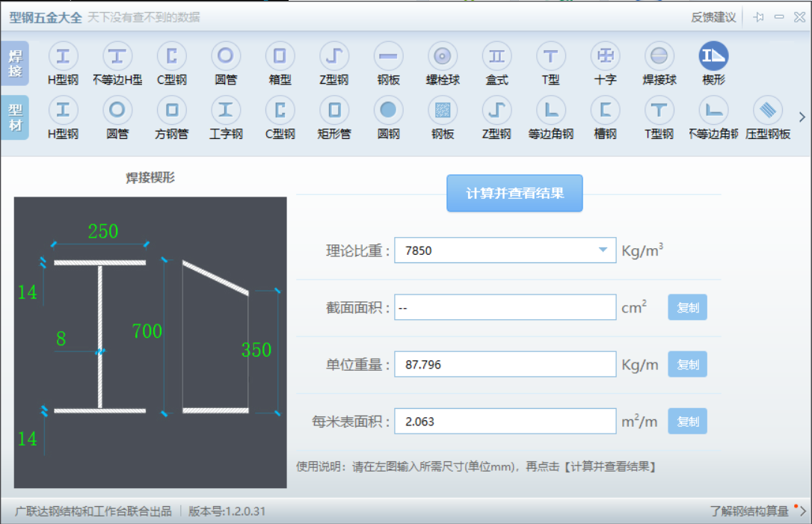Select the 矩形管 rectangular tube icon
Screen dimensions: 812x524
coord(334,111)
